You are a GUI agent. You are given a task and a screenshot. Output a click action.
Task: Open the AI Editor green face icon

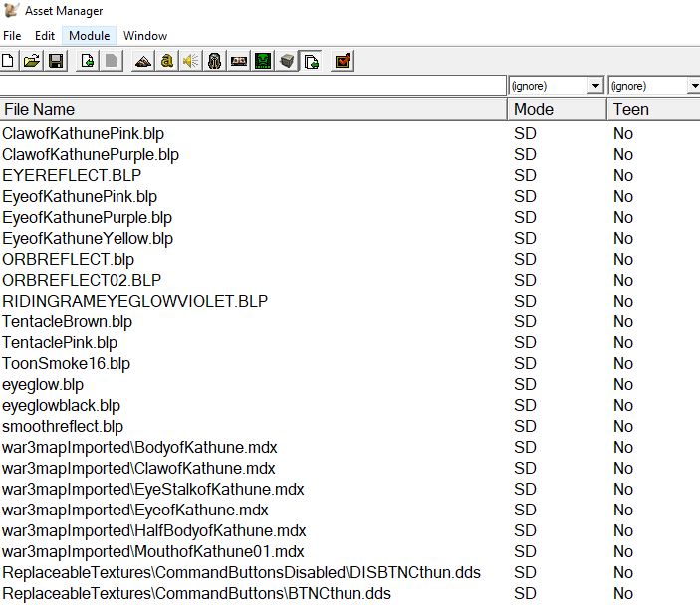[x=263, y=61]
